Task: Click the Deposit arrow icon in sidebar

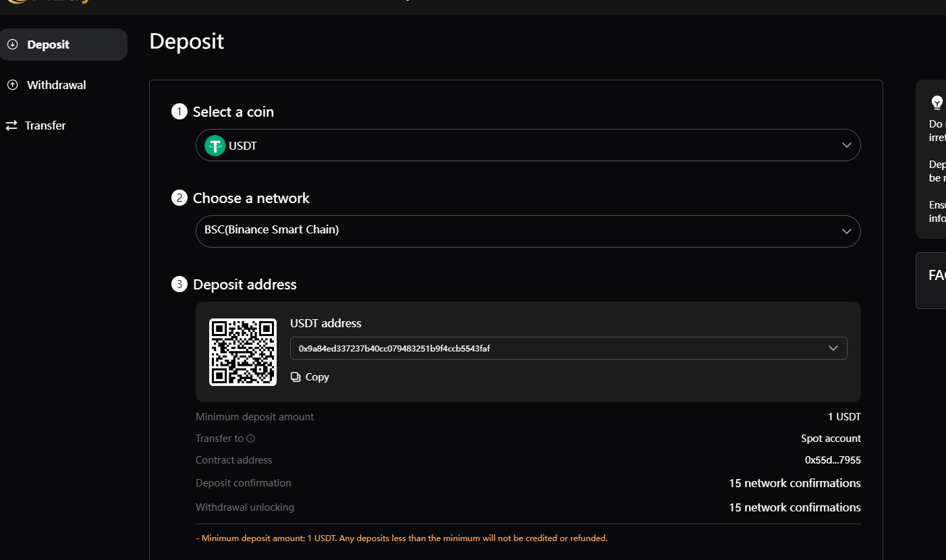Action: tap(12, 45)
